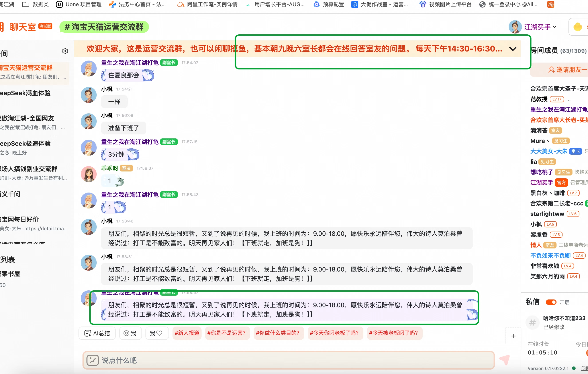Toggle the 私信 private message switch
This screenshot has height=374, width=588.
tap(551, 302)
